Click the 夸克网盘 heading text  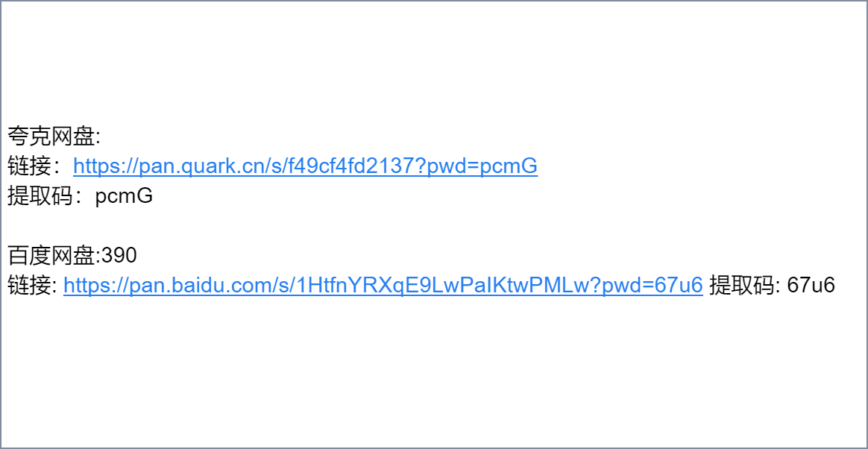[x=51, y=136]
